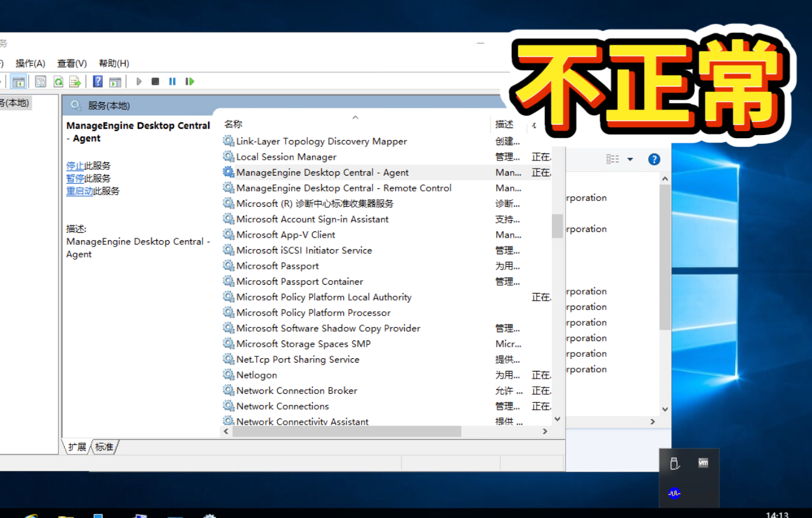Open the Properties toolbar icon in Services
The height and width of the screenshot is (518, 812).
click(41, 82)
